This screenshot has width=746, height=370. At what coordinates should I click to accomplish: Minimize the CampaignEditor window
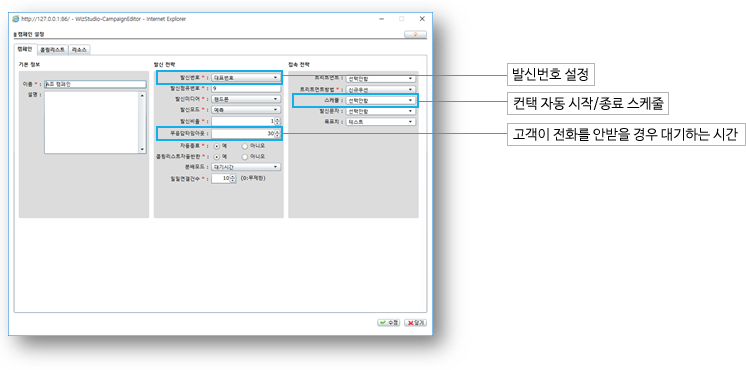[x=381, y=19]
